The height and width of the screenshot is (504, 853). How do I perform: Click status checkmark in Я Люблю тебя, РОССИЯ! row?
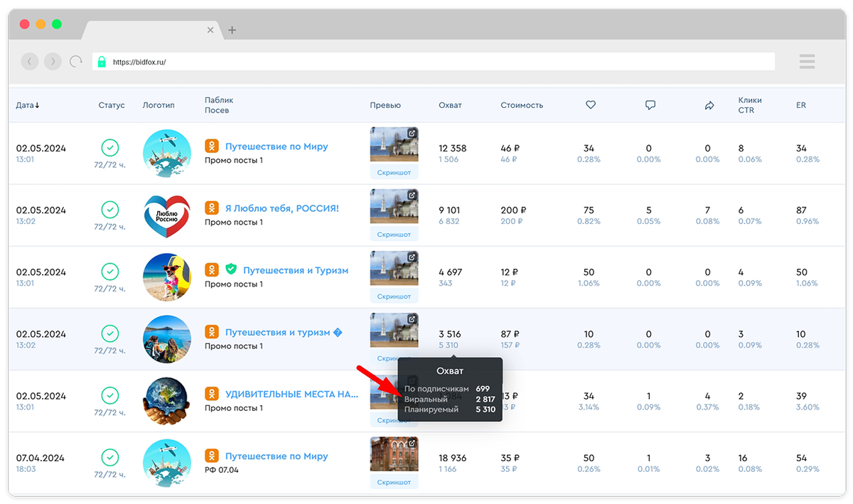(x=109, y=210)
